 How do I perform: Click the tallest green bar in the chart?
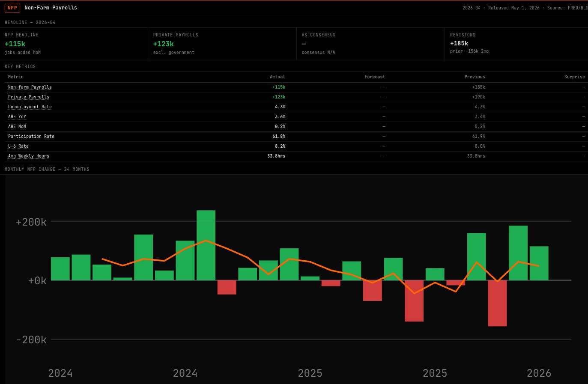(206, 245)
